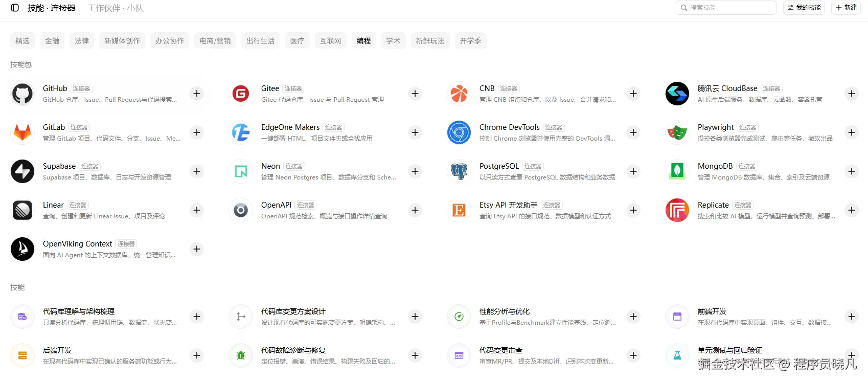Add the OpenAPI connector with plus button
The image size is (868, 382).
coord(415,210)
